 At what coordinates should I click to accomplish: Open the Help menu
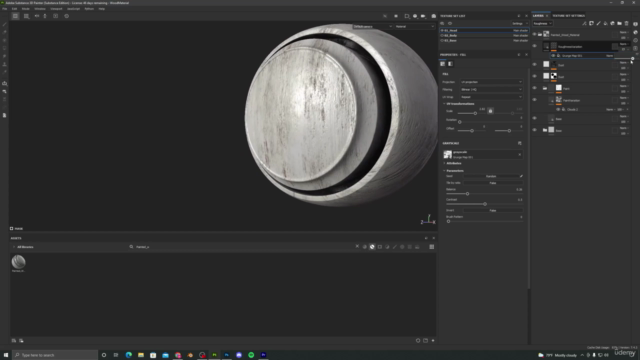[x=102, y=9]
